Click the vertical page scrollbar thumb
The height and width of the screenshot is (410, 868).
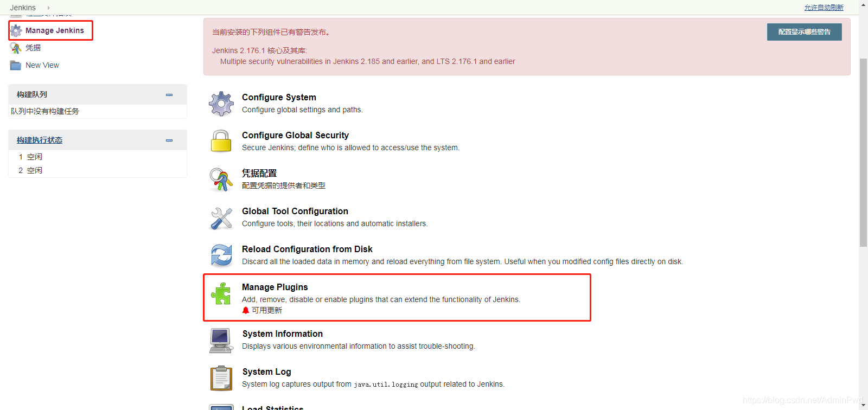pyautogui.click(x=863, y=152)
